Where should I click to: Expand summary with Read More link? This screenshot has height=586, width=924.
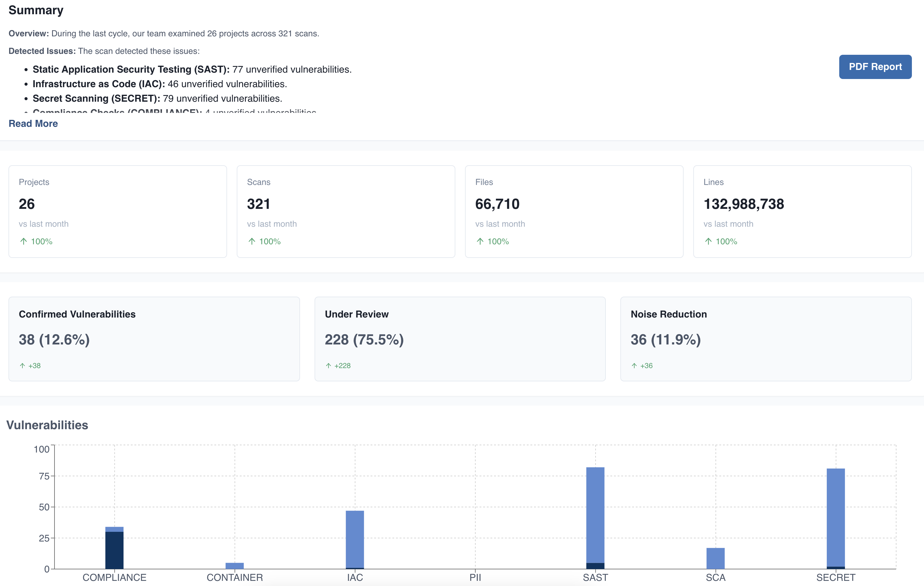coord(33,123)
